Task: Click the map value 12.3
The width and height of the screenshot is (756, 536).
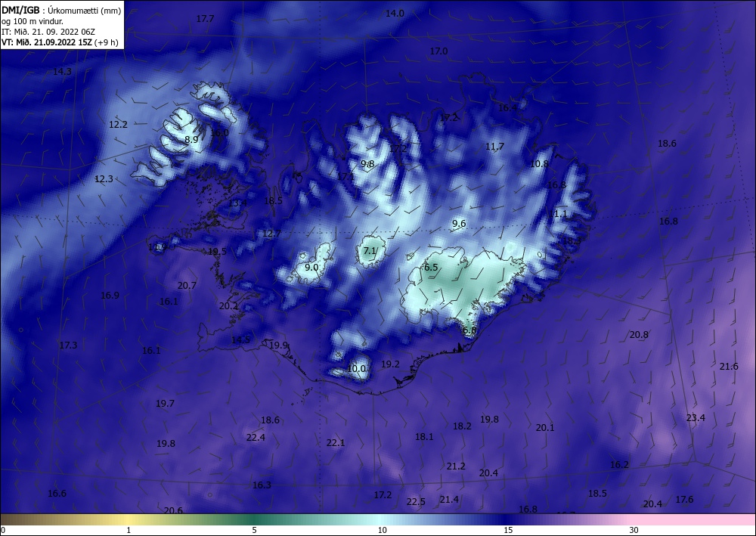Action: coord(104,179)
